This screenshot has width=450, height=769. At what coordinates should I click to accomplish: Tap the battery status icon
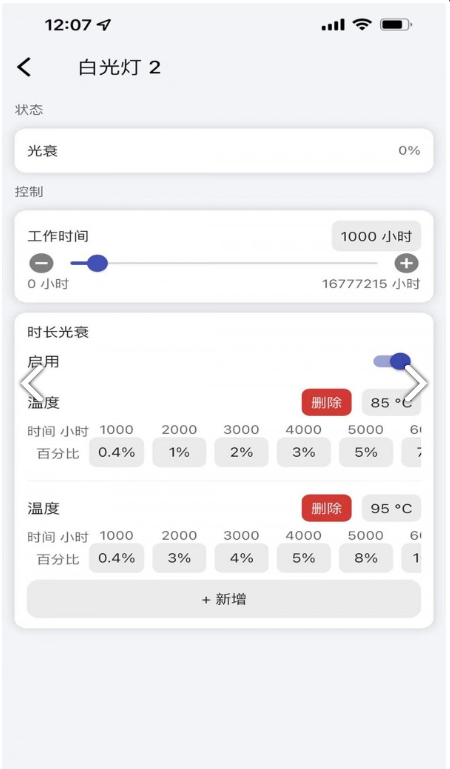pos(397,24)
